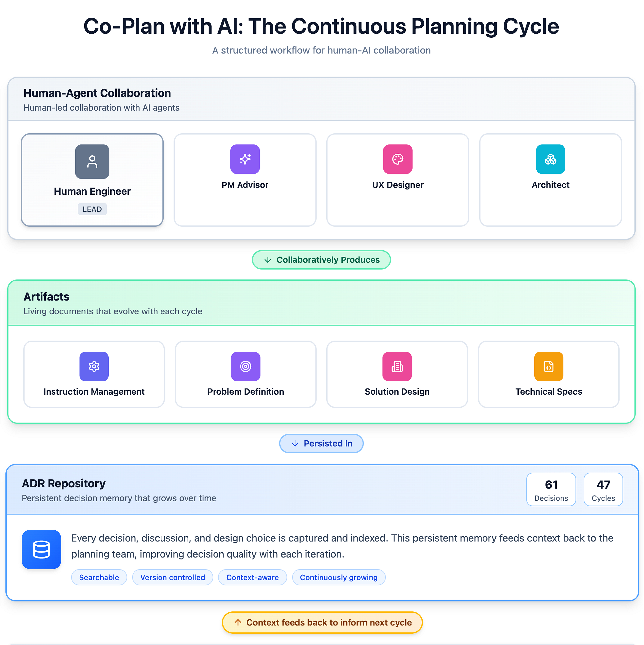Click the Architect cubes icon
The image size is (644, 645).
[550, 159]
